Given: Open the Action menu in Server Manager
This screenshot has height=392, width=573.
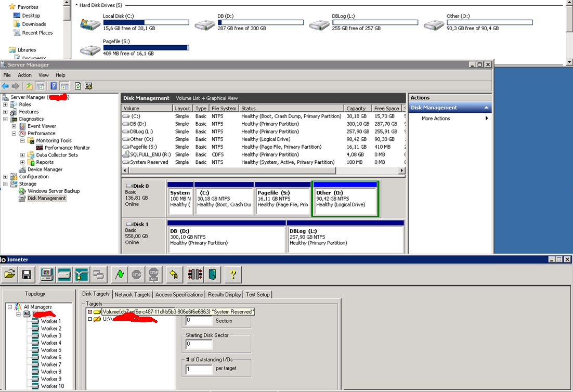Looking at the screenshot, I should [x=24, y=75].
